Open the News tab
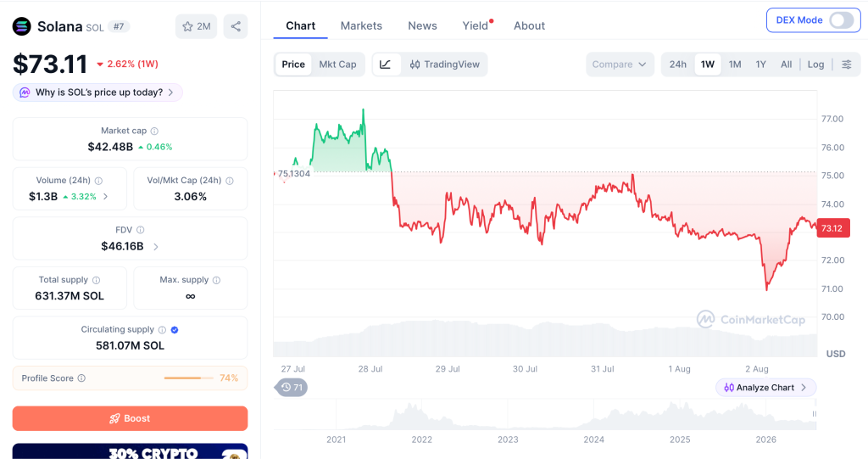Screen dimensions: 868x459 click(x=422, y=25)
